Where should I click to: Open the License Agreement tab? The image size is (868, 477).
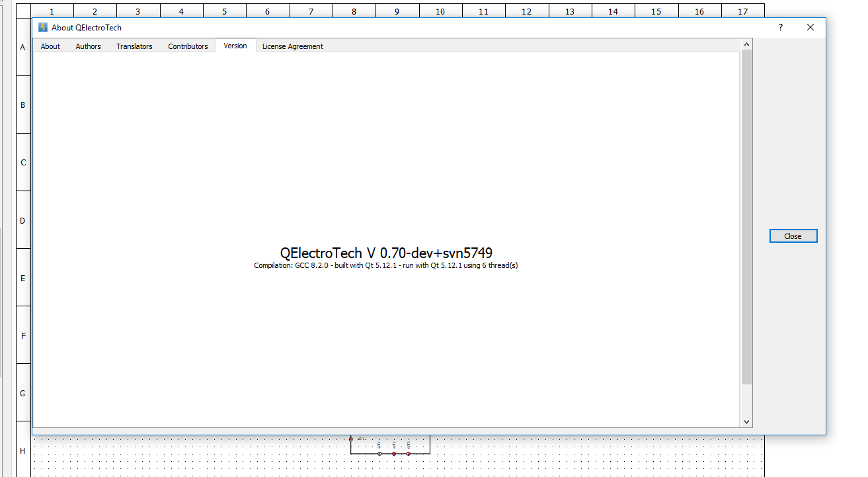click(x=292, y=46)
